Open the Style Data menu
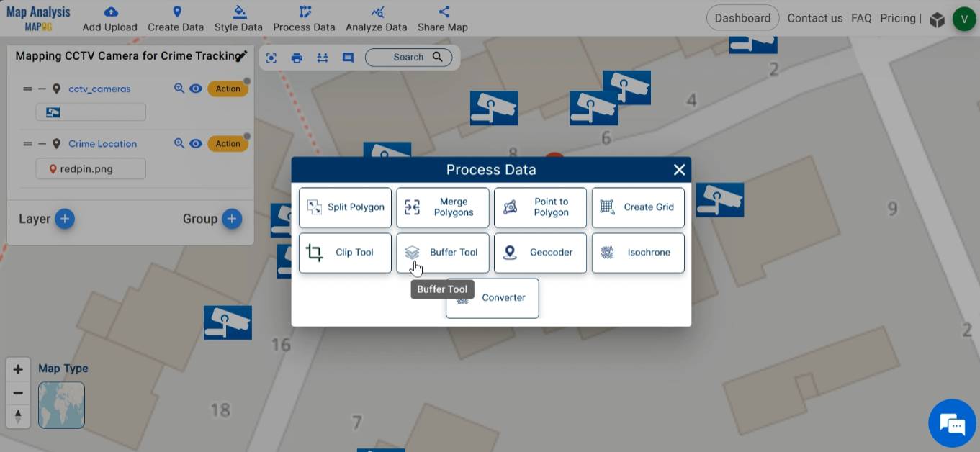The height and width of the screenshot is (452, 980). [x=238, y=19]
